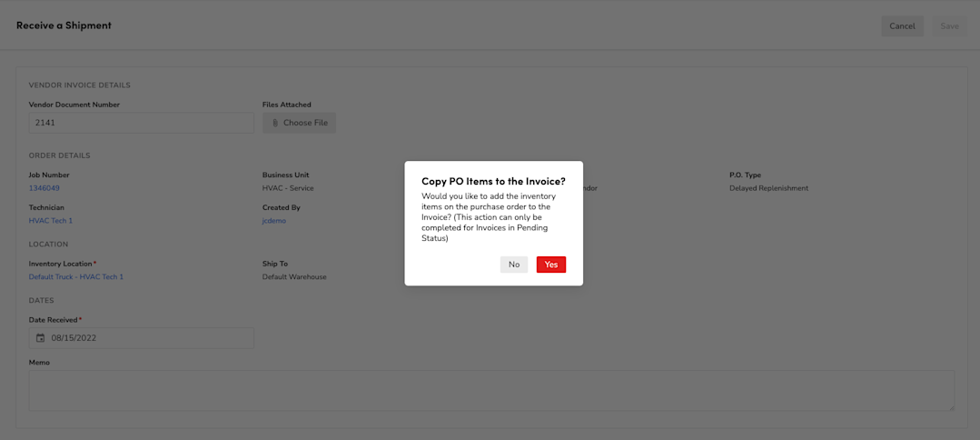Click the ORDER DETAILS section heading
This screenshot has width=980, height=440.
59,155
